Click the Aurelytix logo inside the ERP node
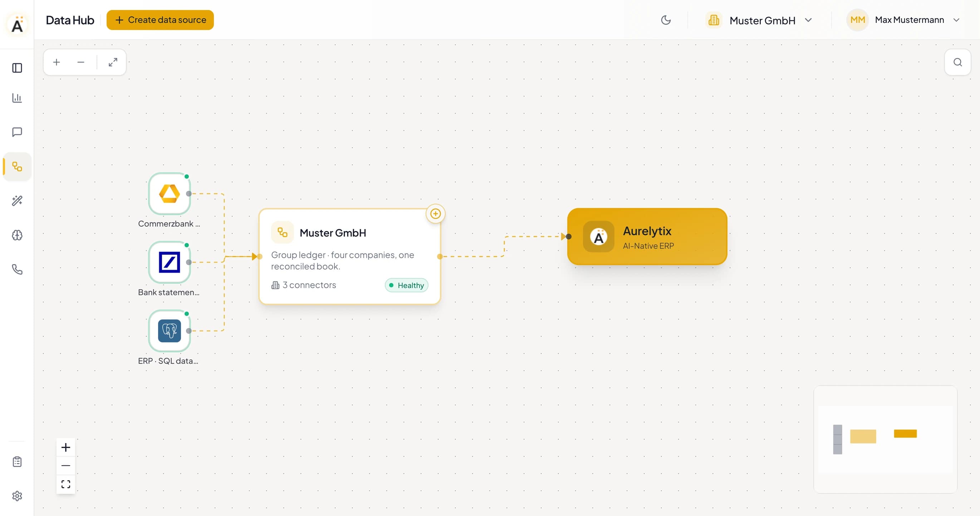 (598, 236)
